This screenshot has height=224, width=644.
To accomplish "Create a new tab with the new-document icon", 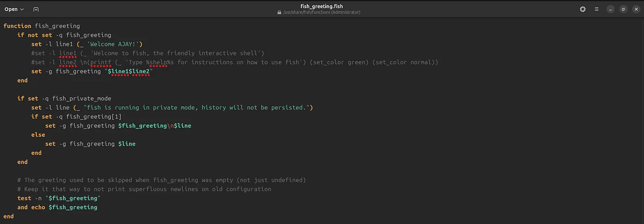I will pyautogui.click(x=36, y=9).
